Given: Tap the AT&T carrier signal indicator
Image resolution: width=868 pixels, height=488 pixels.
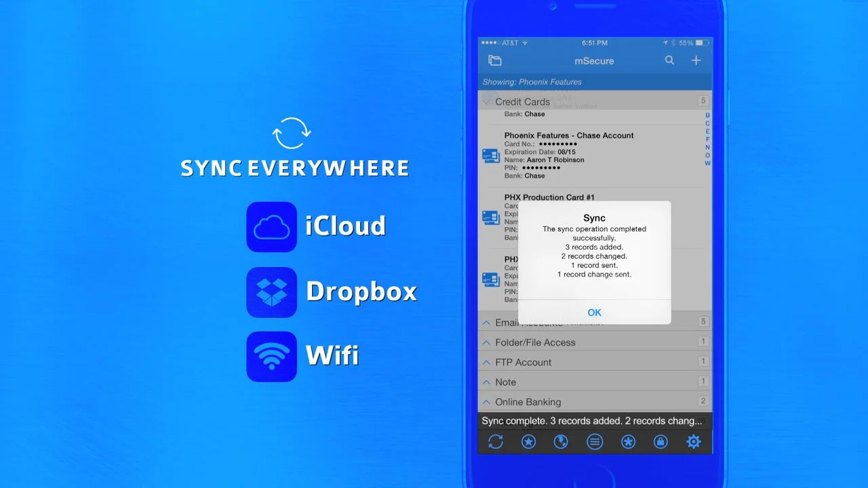Looking at the screenshot, I should click(x=506, y=43).
